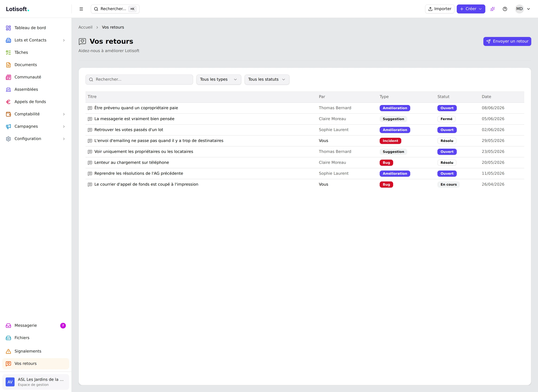Viewport: 538px width, 392px height.
Task: Open the Assemblées section
Action: click(x=36, y=90)
